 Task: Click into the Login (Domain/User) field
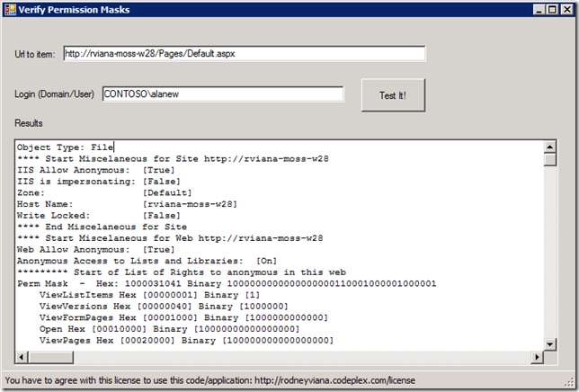coord(222,94)
